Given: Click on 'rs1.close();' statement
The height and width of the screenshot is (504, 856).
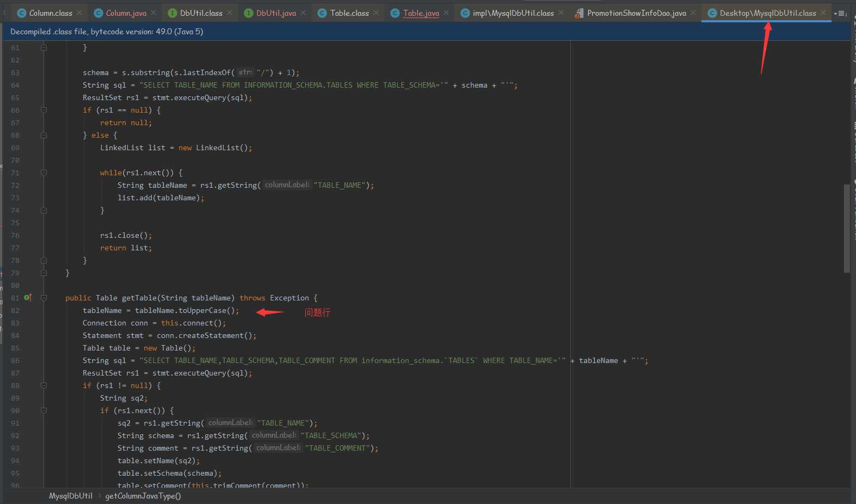Looking at the screenshot, I should click(126, 235).
